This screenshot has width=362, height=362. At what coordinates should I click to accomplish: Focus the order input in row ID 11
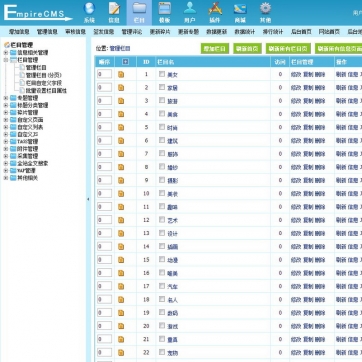pyautogui.click(x=104, y=206)
